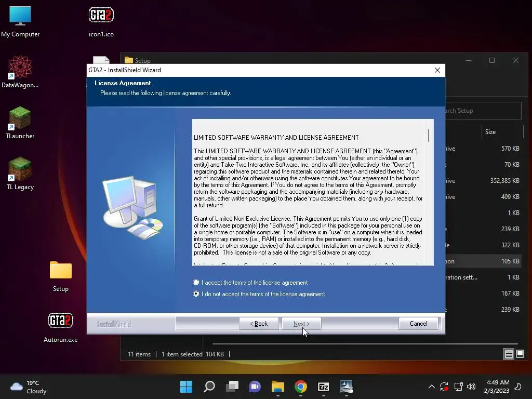Open sync status tray icon
Image resolution: width=532 pixels, height=399 pixels.
coord(444,387)
